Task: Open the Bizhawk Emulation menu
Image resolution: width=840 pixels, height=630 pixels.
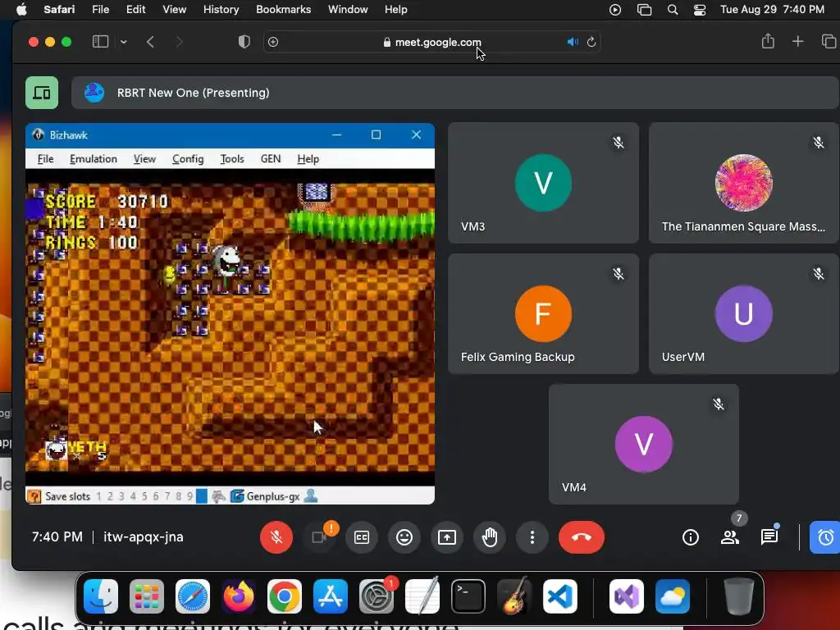Action: tap(94, 159)
